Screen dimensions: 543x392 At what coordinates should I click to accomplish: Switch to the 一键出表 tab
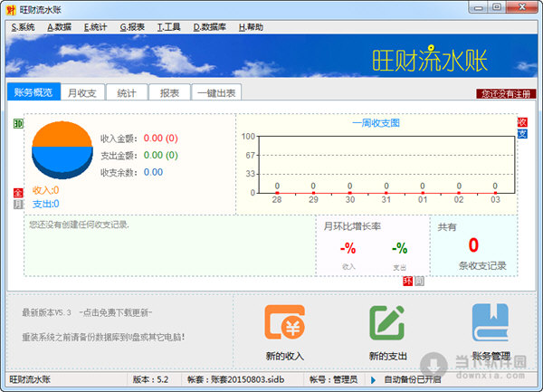pos(216,92)
